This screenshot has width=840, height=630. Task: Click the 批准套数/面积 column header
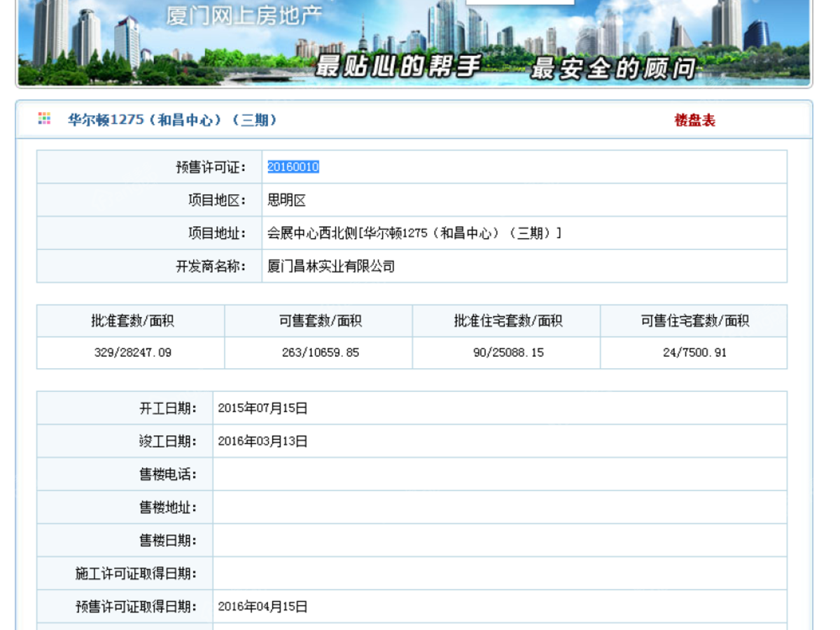coord(132,321)
